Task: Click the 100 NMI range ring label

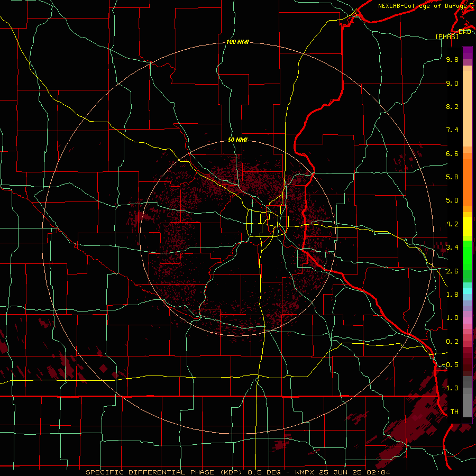Action: click(x=237, y=42)
